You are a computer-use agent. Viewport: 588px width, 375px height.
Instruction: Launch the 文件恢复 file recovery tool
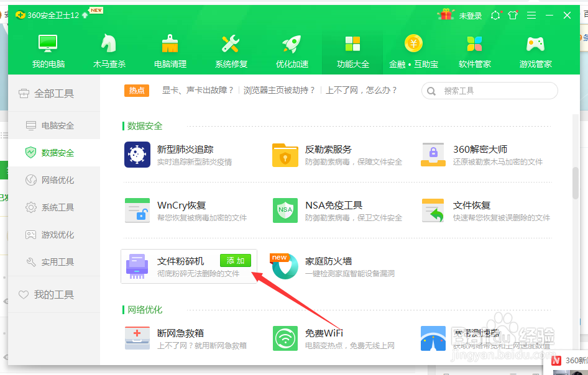433,210
